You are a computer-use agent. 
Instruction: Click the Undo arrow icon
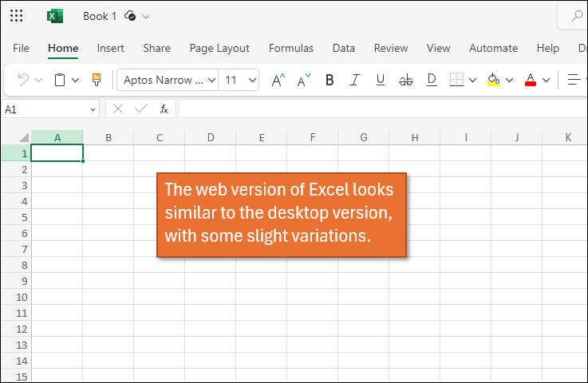pyautogui.click(x=23, y=80)
